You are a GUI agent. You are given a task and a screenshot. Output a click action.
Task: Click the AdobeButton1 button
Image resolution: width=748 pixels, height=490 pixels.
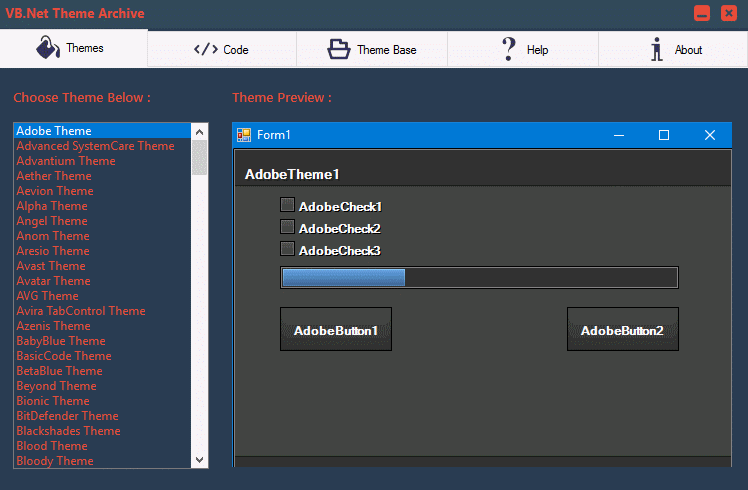point(336,329)
